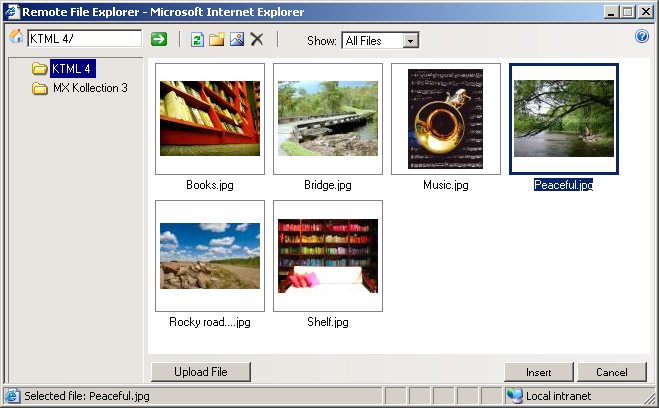Select the Peaceful.jpg thumbnail

pos(564,119)
